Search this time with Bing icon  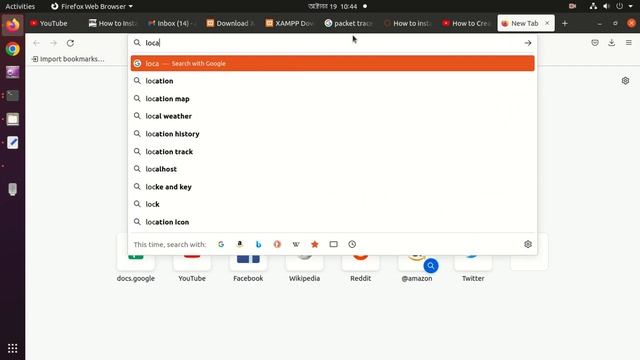[258, 244]
